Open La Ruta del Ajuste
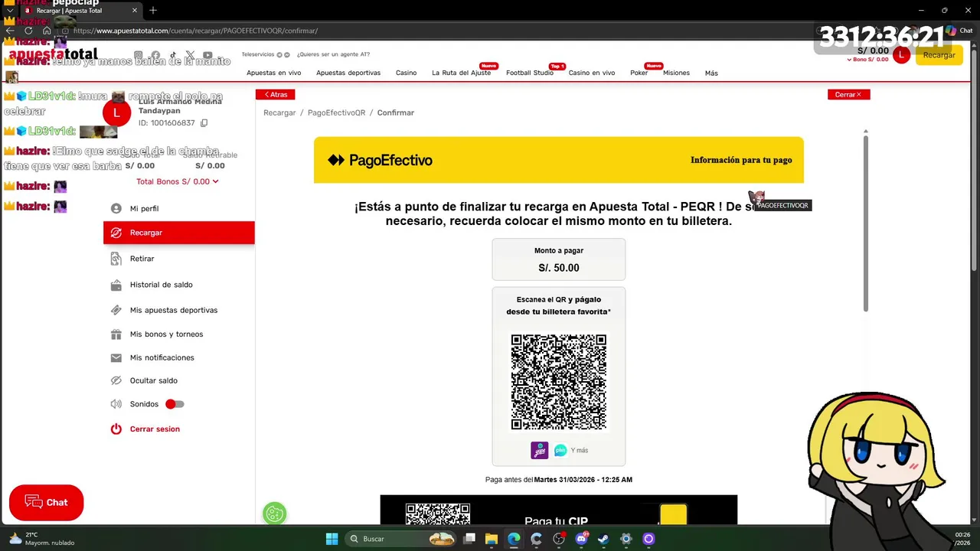This screenshot has width=980, height=551. point(461,73)
